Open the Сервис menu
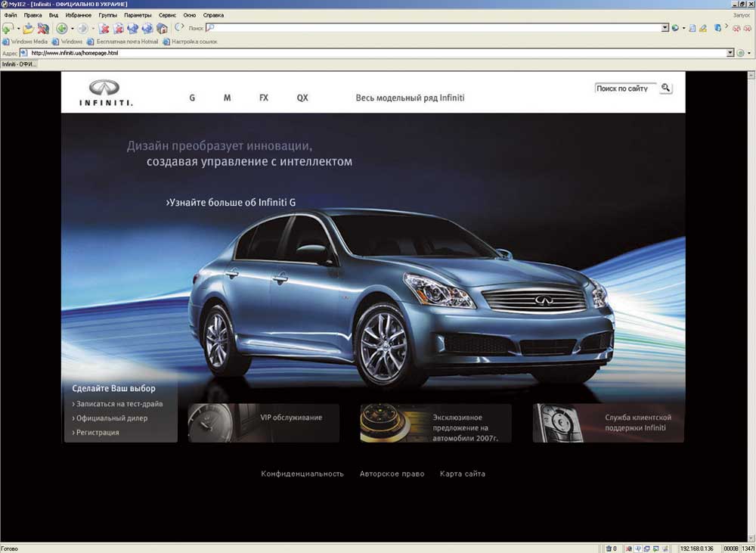 tap(167, 15)
